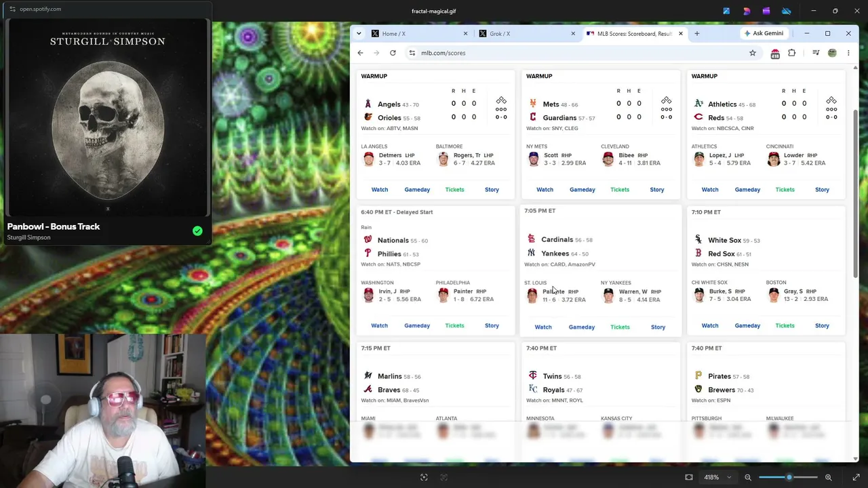Image resolution: width=868 pixels, height=488 pixels.
Task: Enter full screen with the expand arrows icon
Action: [856, 477]
